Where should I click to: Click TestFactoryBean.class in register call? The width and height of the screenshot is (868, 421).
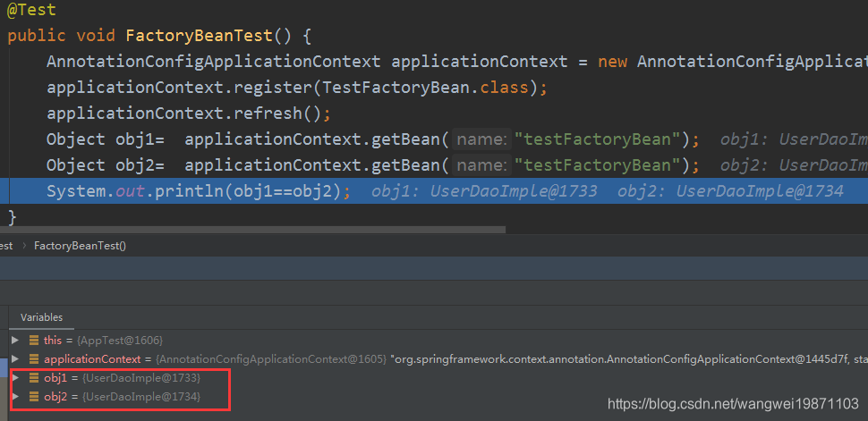[x=425, y=88]
